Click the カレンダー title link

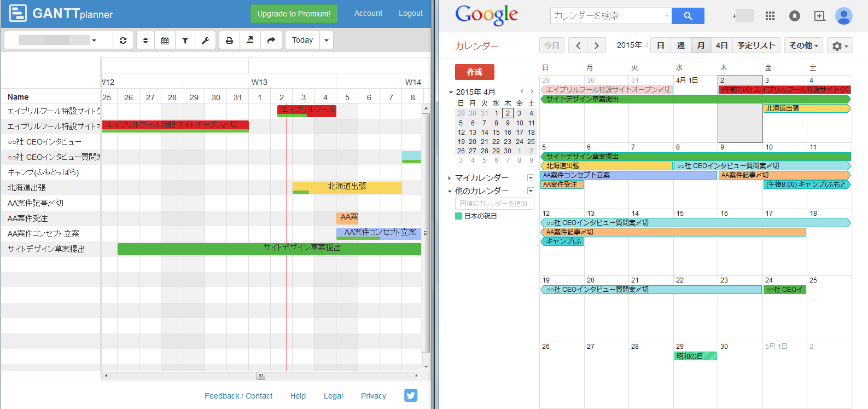point(476,46)
